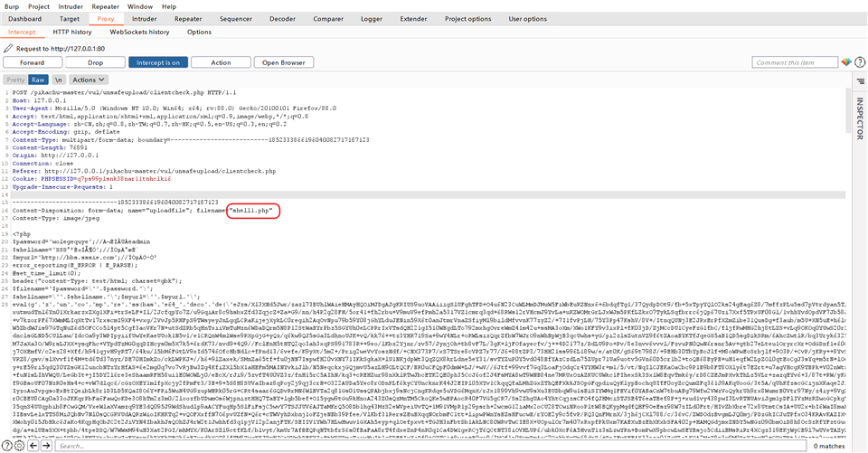Open the Project menu
The height and width of the screenshot is (453, 868).
pyautogui.click(x=39, y=6)
